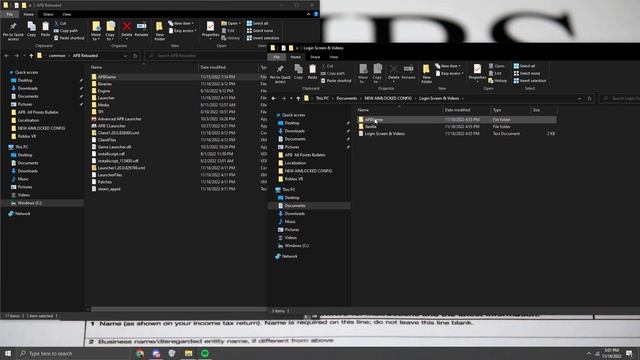Collapse the ribbon in APB Reloaded window
640x360 pixels.
click(x=309, y=14)
